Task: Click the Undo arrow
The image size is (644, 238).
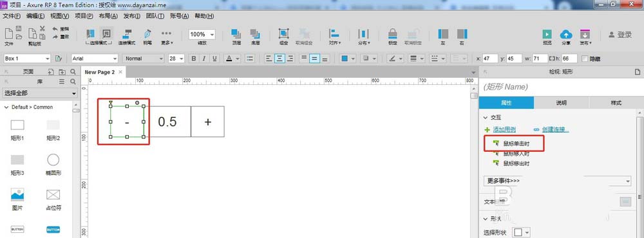Action: [x=55, y=29]
